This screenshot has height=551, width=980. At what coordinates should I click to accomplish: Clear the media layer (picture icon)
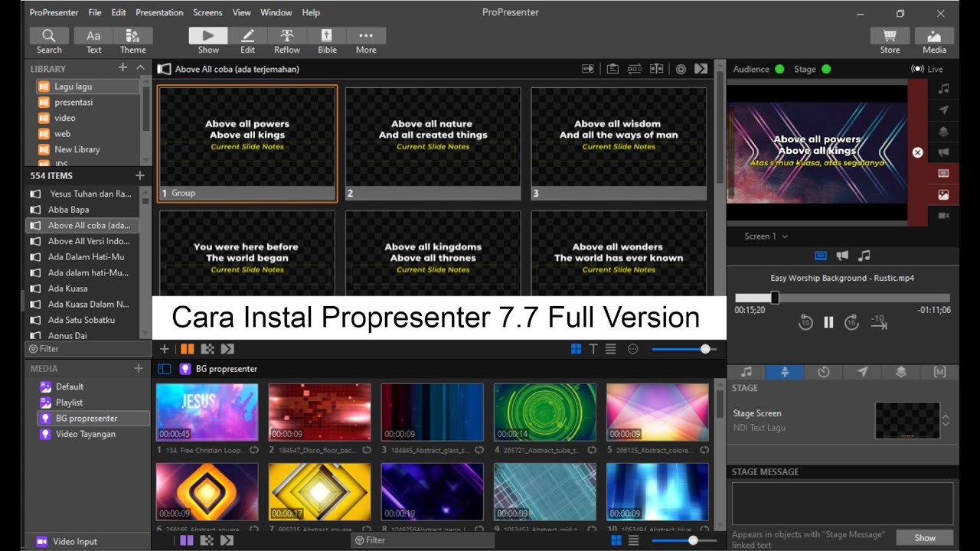[944, 195]
